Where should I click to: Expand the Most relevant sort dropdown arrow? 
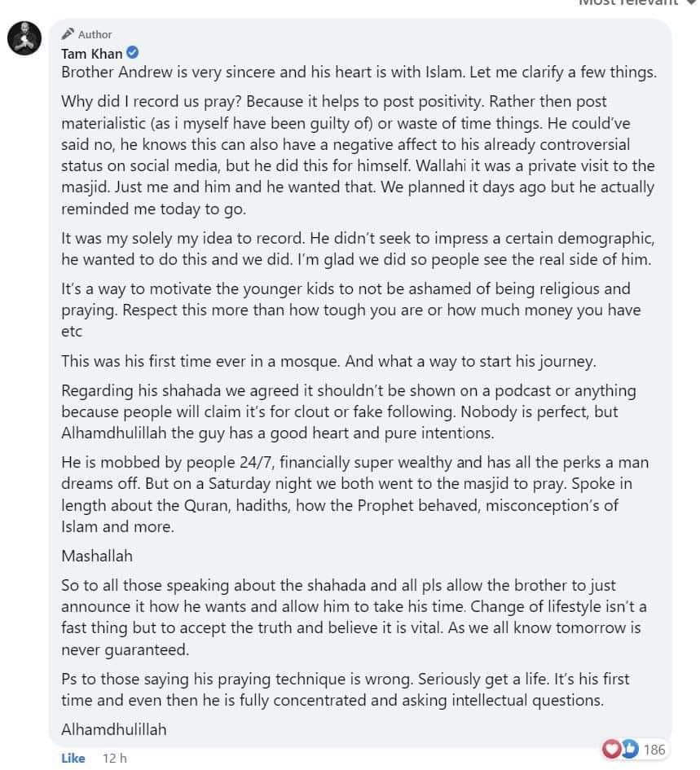pos(692,2)
